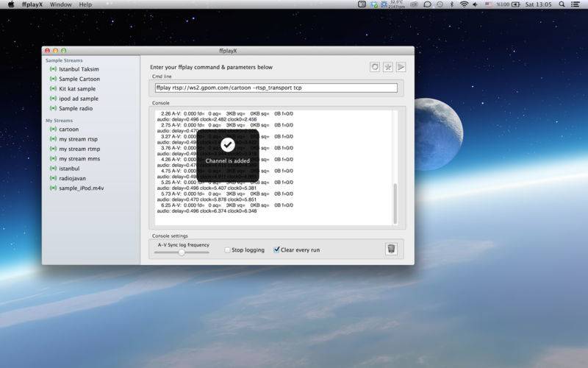Select the Sample Cartoon stream
588x368 pixels.
click(79, 79)
